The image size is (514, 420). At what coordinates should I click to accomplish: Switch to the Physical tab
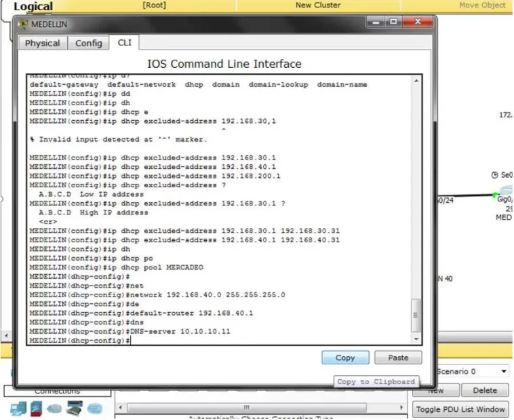(42, 43)
